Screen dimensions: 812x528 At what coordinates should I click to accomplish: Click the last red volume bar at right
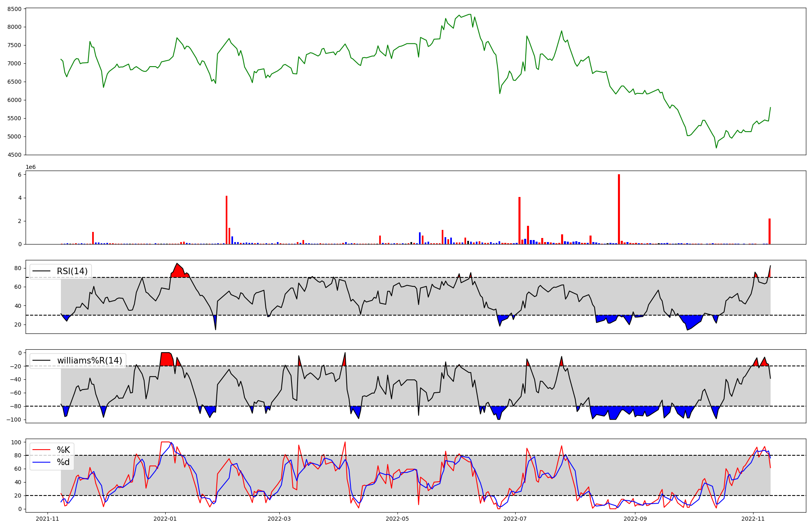coord(769,232)
